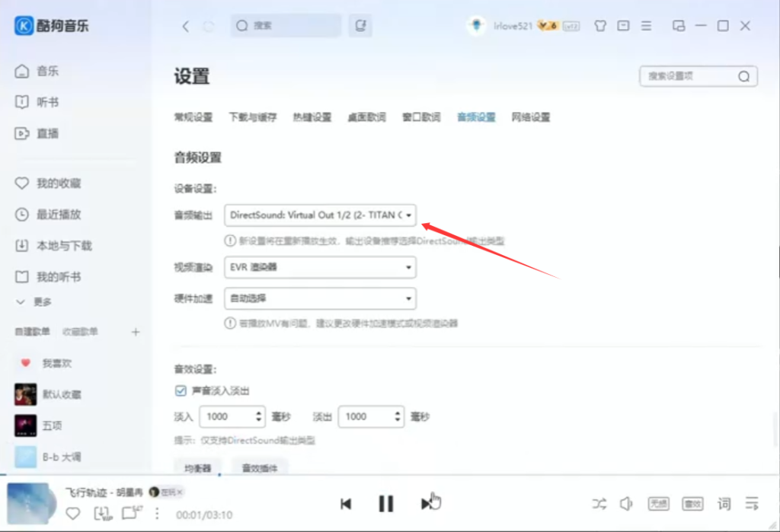Open the 均衡器 equalizer tab
Screen dimensions: 780x532
(x=197, y=467)
